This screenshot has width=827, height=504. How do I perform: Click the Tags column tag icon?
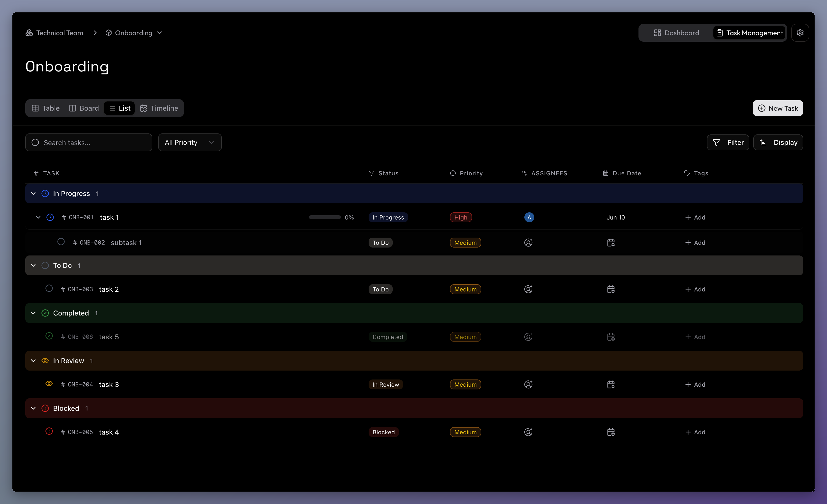click(687, 173)
